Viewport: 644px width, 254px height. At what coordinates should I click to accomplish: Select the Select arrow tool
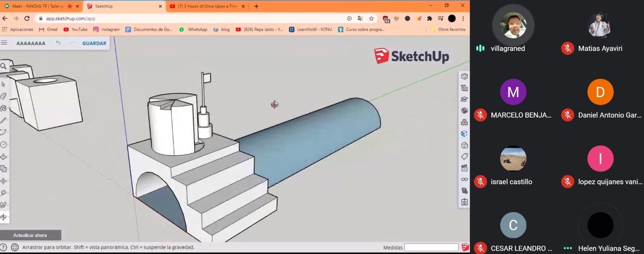pos(4,84)
